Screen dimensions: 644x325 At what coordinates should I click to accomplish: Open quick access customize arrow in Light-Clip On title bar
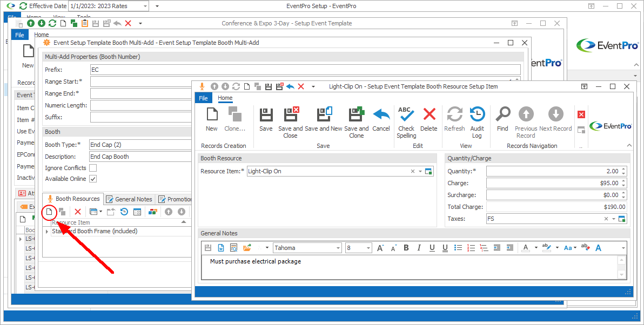tap(313, 86)
